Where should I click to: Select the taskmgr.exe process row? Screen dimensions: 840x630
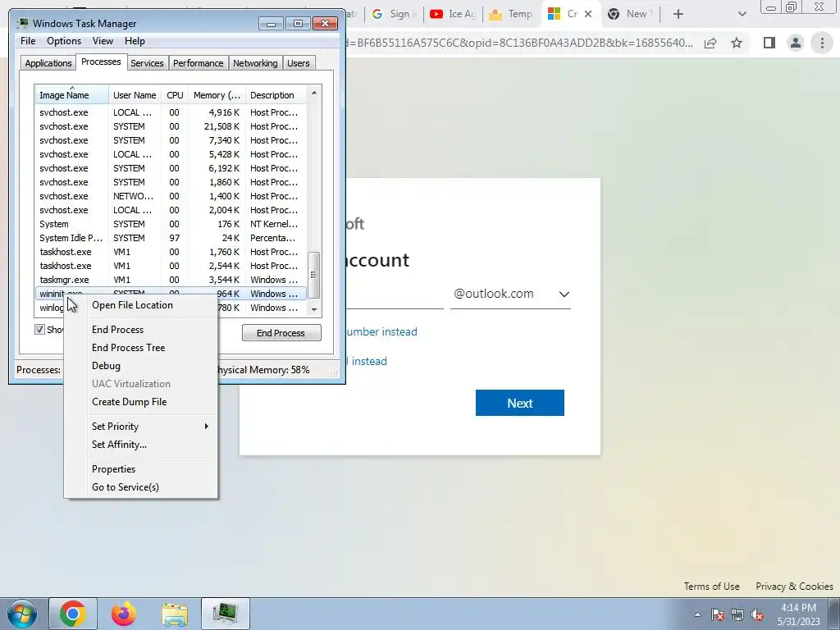pos(171,280)
